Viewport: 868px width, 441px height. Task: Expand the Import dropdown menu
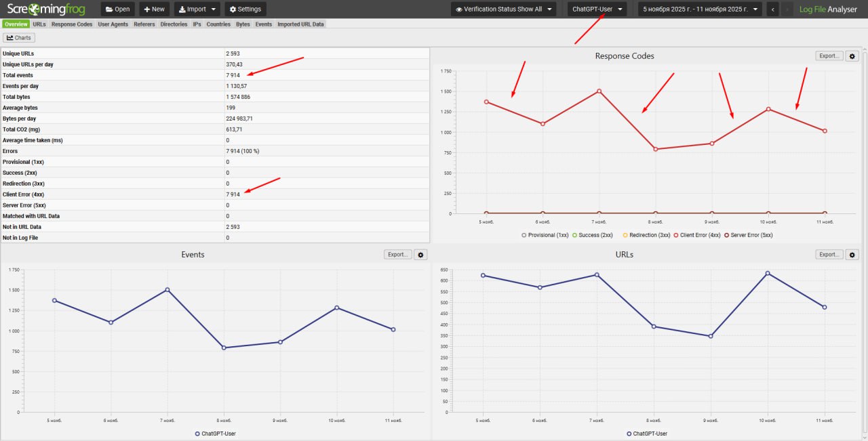pyautogui.click(x=197, y=9)
